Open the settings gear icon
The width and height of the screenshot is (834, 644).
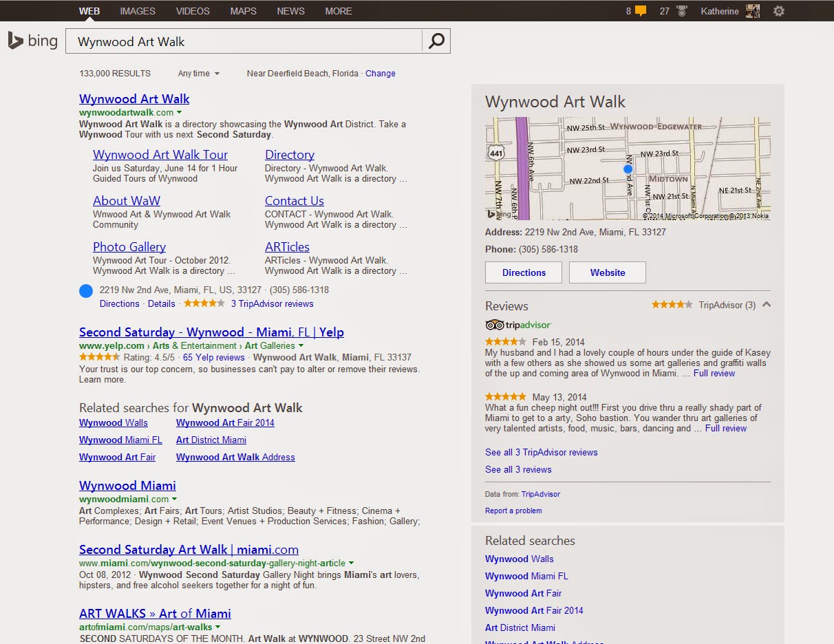coord(779,11)
